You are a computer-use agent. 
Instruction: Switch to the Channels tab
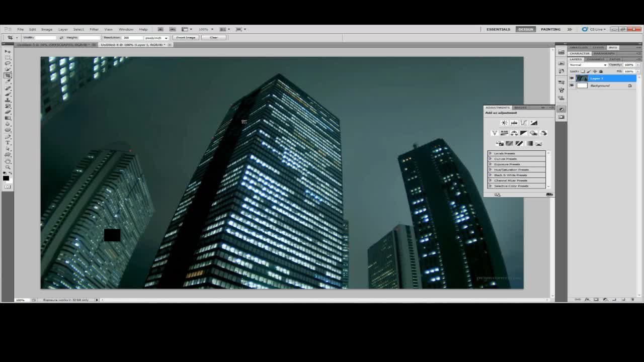(595, 59)
